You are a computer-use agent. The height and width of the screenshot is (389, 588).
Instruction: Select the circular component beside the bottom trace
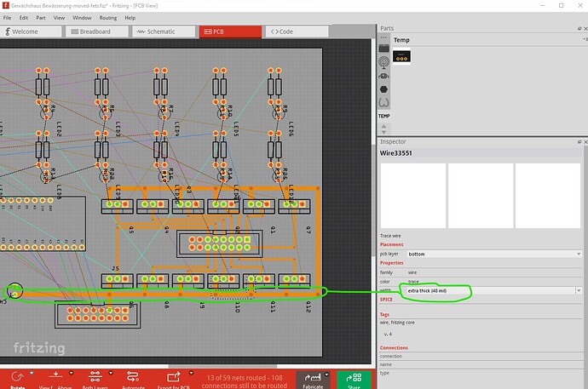click(x=14, y=290)
